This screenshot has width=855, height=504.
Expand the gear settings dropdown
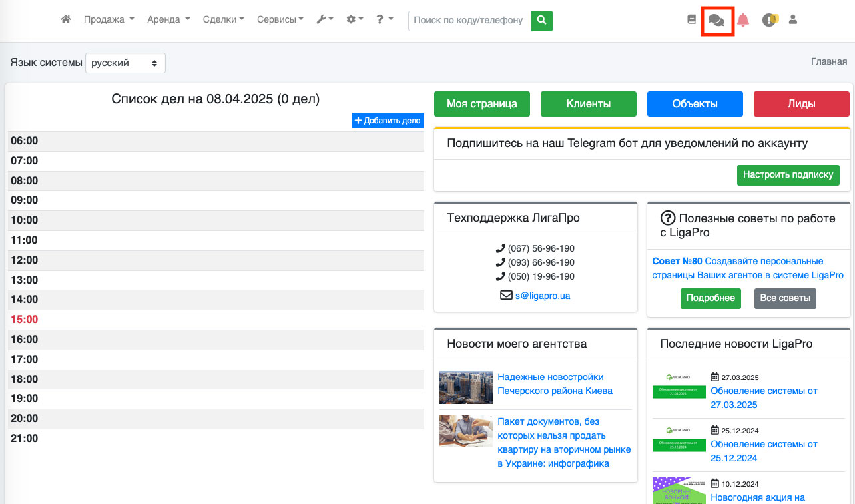(354, 20)
